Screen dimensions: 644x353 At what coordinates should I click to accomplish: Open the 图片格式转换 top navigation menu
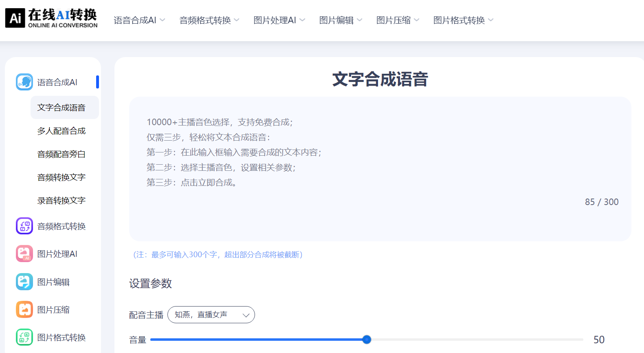tap(463, 20)
